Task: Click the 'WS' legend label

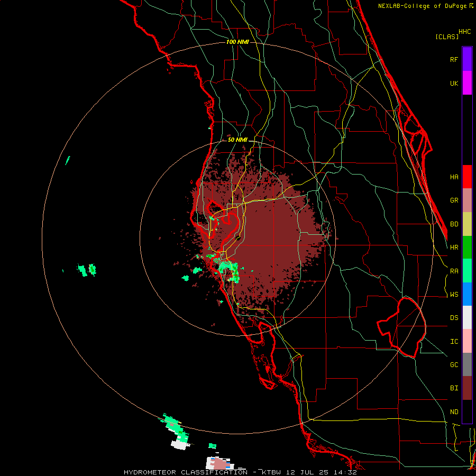Action: (x=454, y=294)
